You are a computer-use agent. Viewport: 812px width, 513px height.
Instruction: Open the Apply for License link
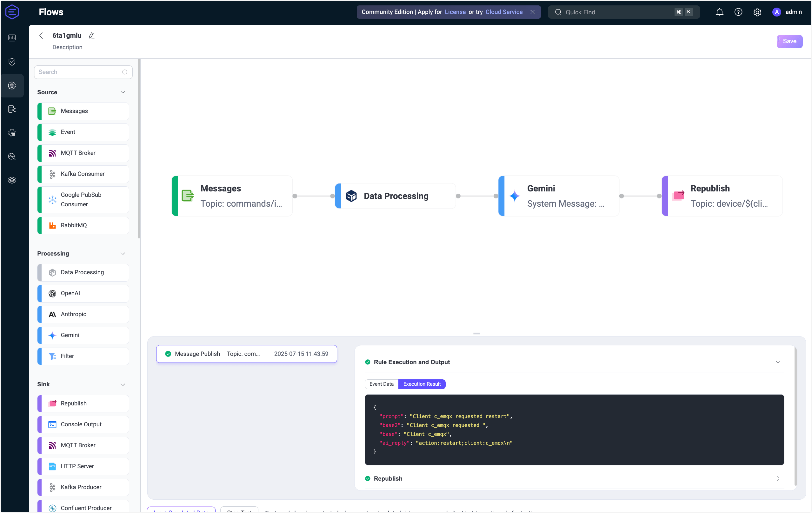coord(455,12)
